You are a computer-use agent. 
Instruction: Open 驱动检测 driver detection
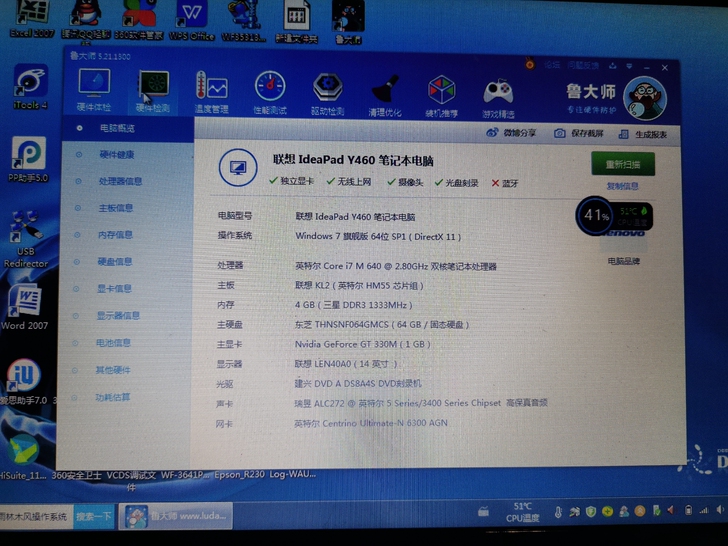click(328, 94)
